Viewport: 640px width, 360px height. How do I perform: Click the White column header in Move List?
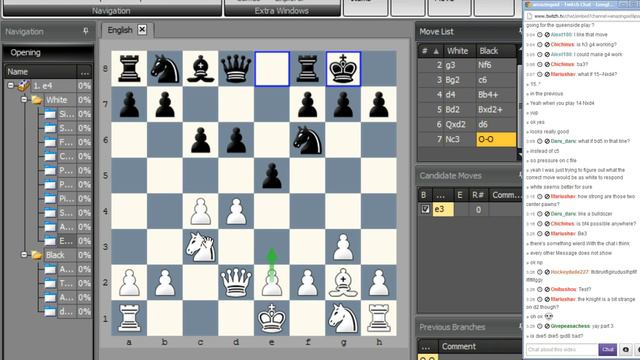(x=459, y=51)
